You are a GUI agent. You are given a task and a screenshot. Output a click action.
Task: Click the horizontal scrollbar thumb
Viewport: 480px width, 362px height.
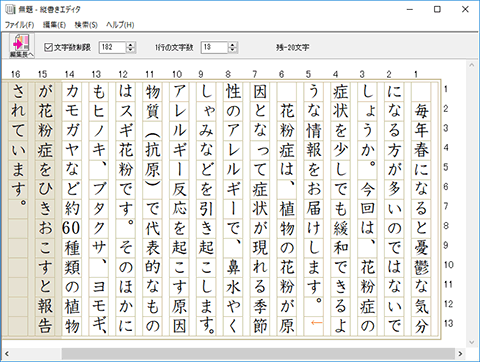(258, 354)
